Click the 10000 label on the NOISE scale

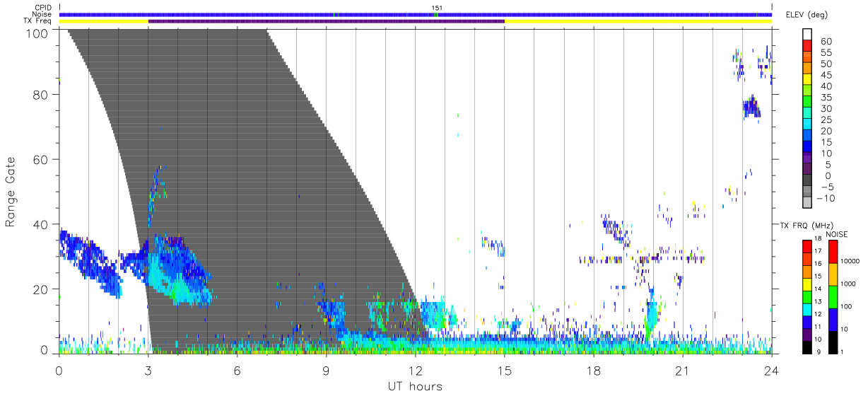pyautogui.click(x=851, y=260)
